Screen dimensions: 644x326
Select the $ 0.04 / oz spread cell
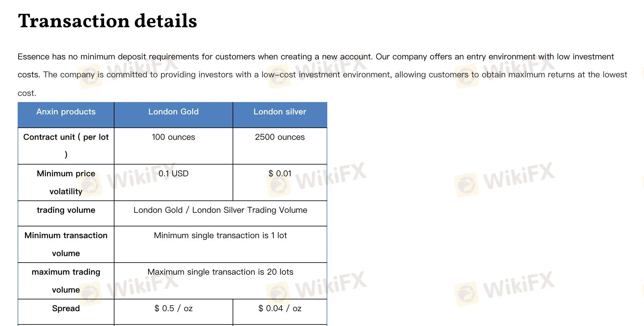[x=280, y=312]
